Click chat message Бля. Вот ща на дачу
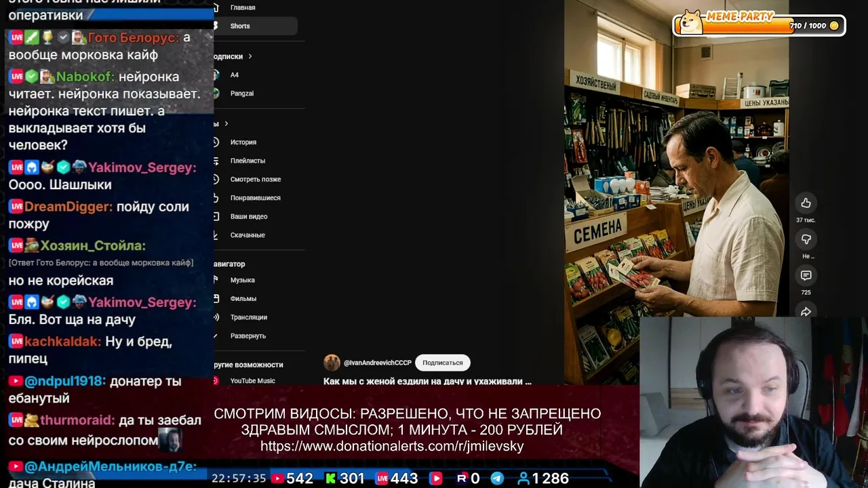Screen dimensions: 868x488 coord(72,319)
